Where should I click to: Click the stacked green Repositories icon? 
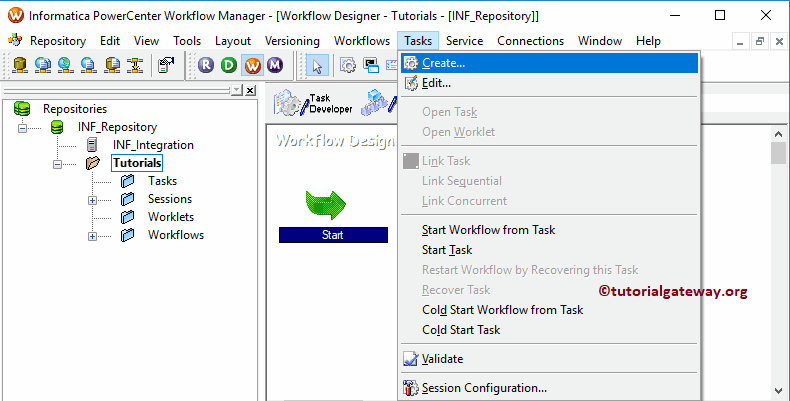22,109
